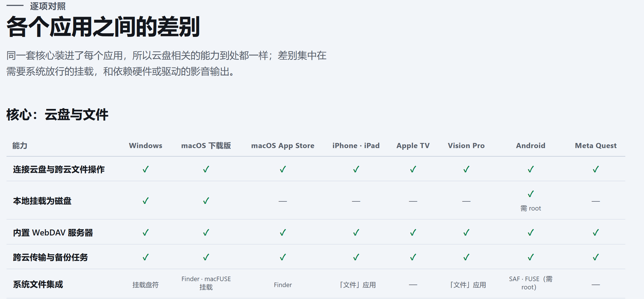Image resolution: width=644 pixels, height=299 pixels.
Task: Click the Meta Quest checkmark for 跨云传输与备份任务
Action: point(596,257)
